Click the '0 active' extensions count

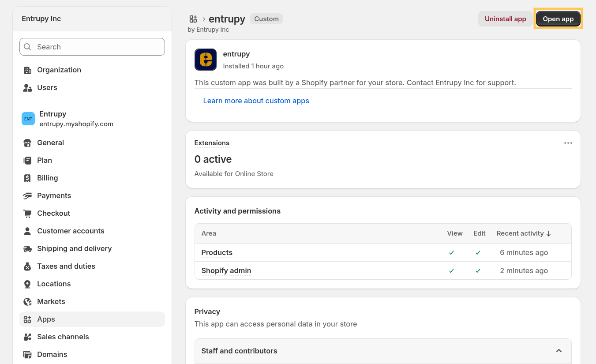coord(213,159)
